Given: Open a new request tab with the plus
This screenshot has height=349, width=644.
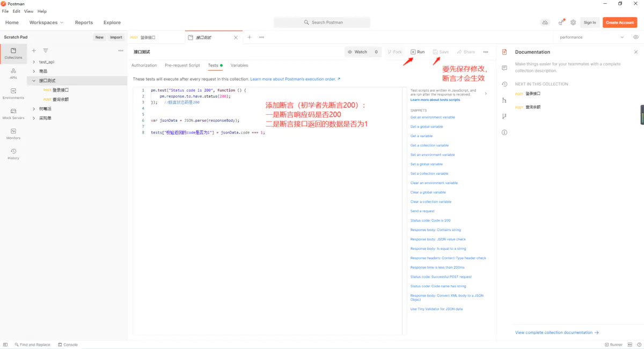Looking at the screenshot, I should coord(250,38).
